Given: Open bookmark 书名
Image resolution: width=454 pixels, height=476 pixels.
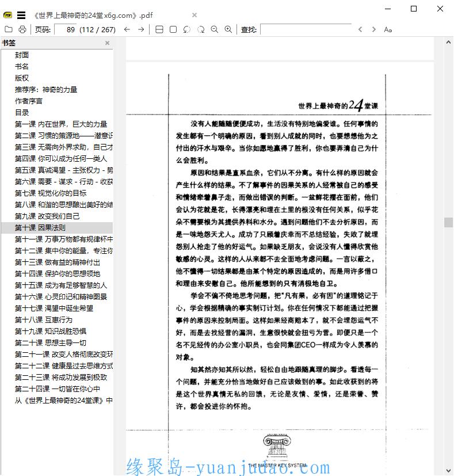Looking at the screenshot, I should click(x=22, y=67).
